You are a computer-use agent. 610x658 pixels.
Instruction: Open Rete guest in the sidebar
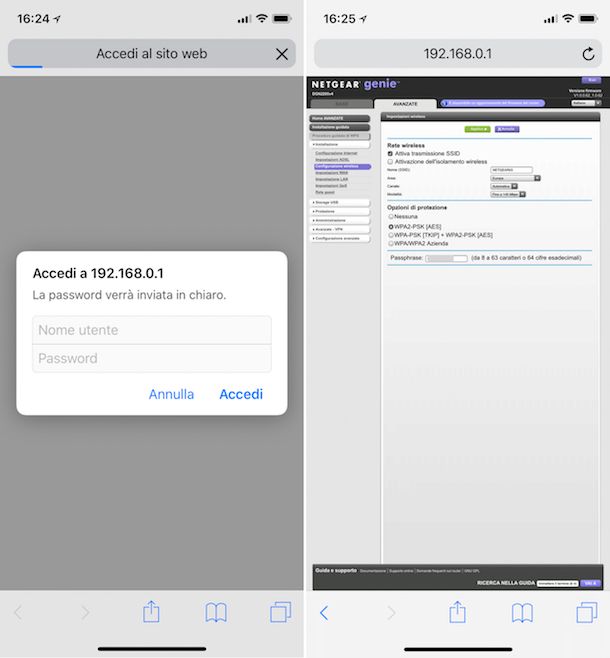(325, 192)
